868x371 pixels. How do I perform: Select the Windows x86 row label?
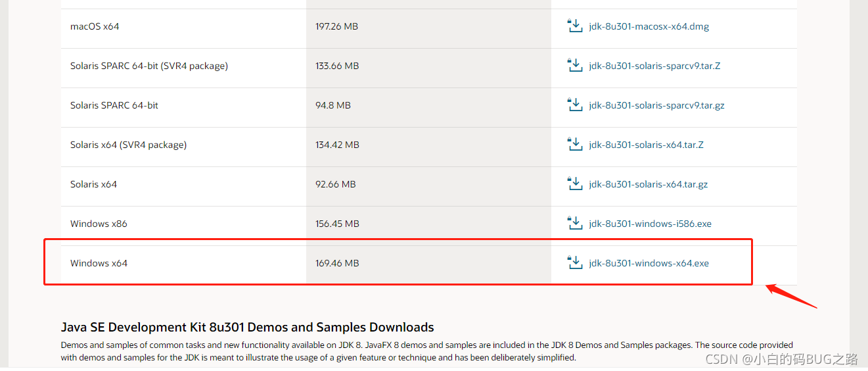point(99,224)
